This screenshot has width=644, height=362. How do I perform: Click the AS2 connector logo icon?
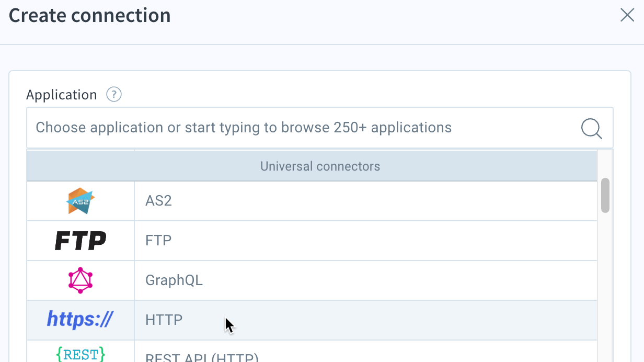pos(81,201)
